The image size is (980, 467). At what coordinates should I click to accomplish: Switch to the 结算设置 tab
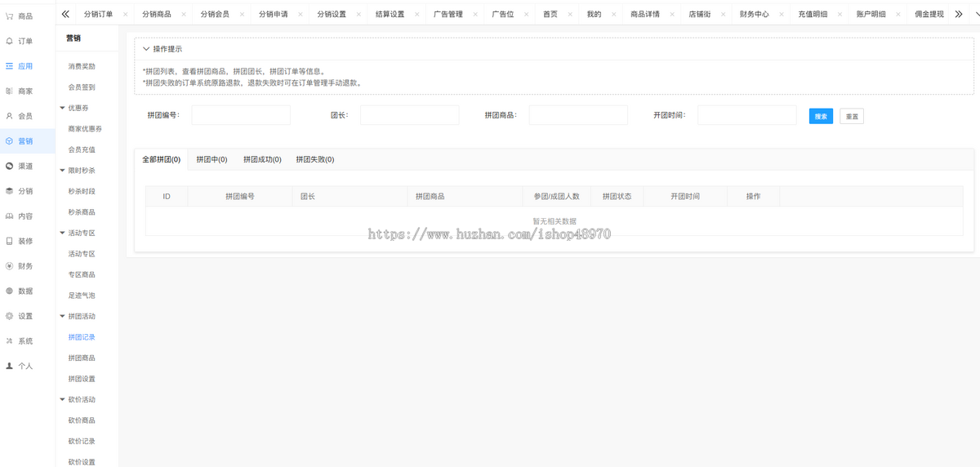[390, 15]
